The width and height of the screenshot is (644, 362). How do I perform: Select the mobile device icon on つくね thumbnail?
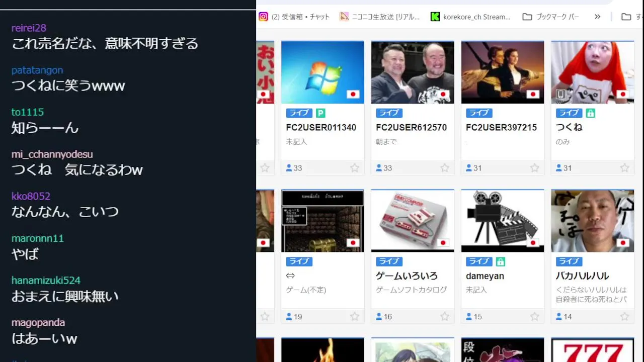click(x=560, y=94)
